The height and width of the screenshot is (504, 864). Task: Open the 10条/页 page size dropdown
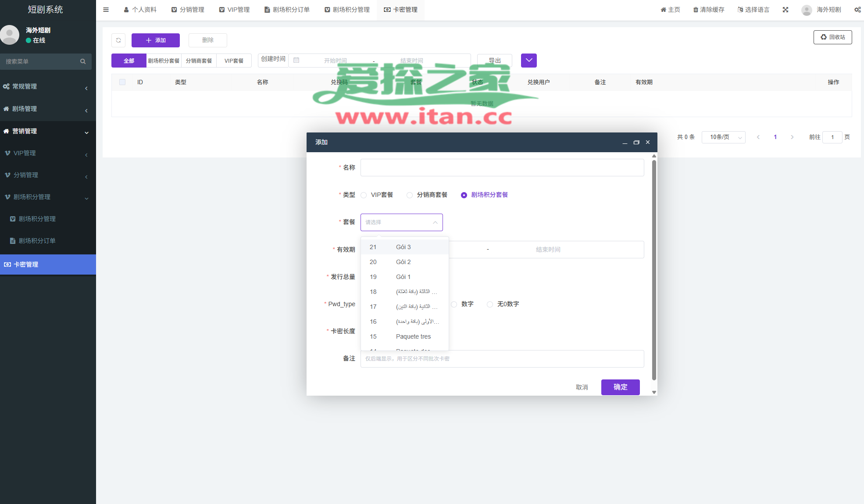tap(723, 137)
